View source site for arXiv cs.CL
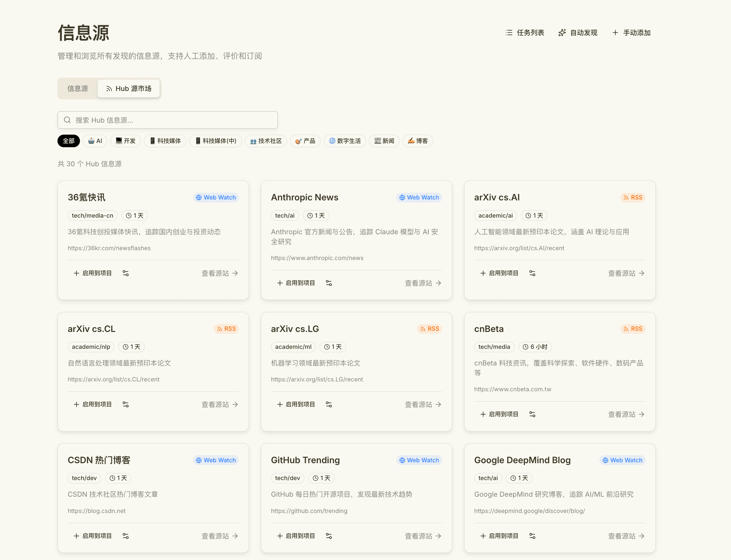 220,404
